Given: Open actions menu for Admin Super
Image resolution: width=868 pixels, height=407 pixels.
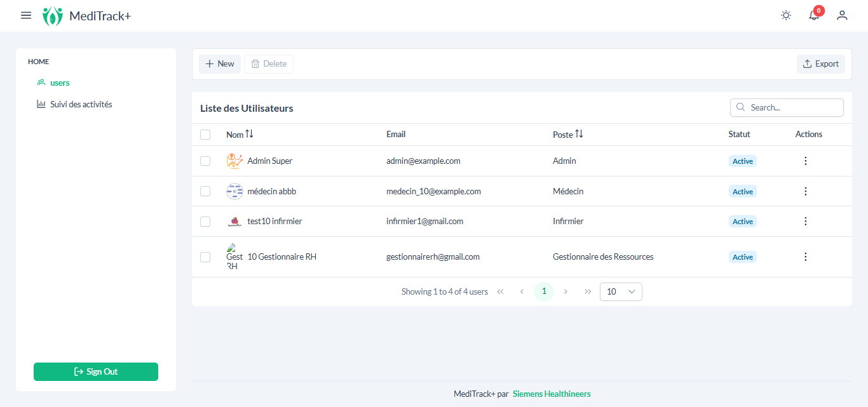Looking at the screenshot, I should (x=806, y=161).
